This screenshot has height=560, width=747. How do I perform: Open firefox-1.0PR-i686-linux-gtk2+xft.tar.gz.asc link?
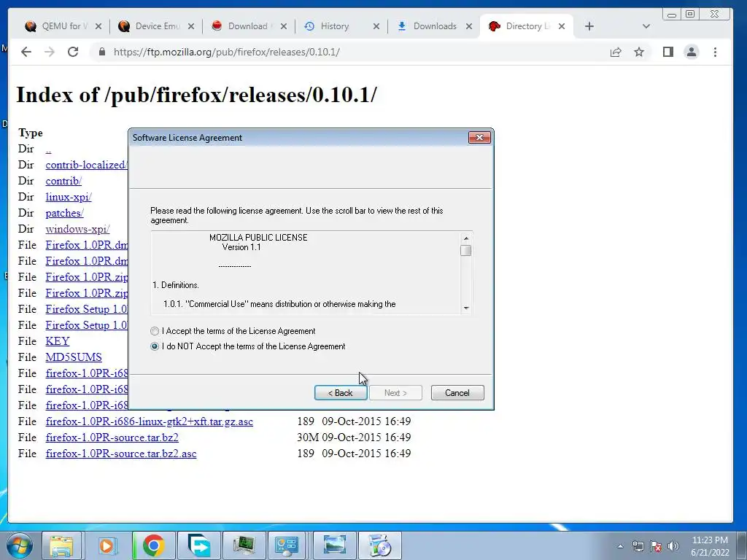click(x=149, y=421)
